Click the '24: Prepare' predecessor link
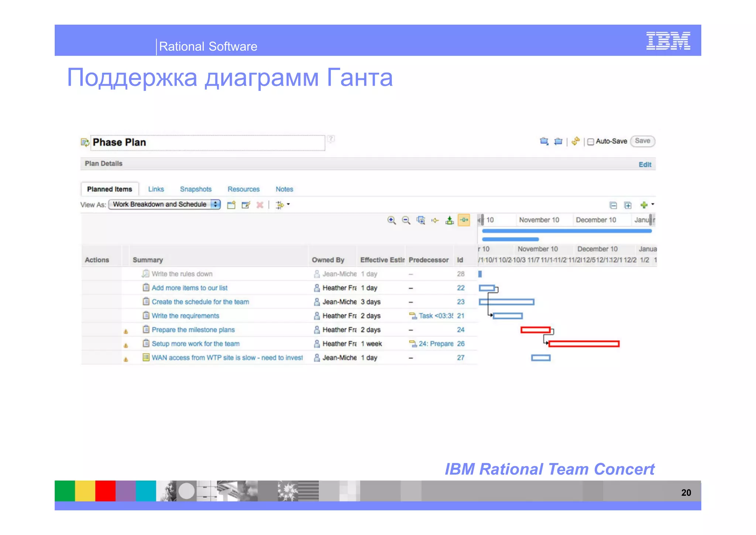 pyautogui.click(x=436, y=344)
